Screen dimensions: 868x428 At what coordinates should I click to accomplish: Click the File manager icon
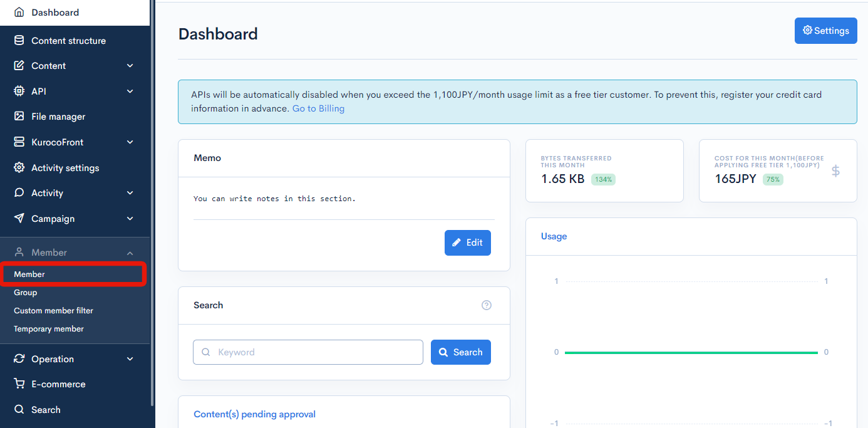19,116
